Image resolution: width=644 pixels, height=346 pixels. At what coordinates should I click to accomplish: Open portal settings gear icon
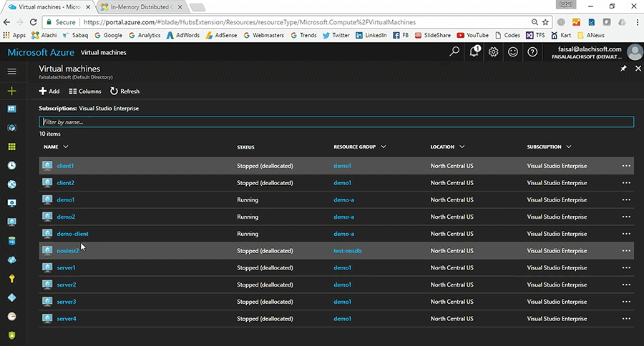493,51
